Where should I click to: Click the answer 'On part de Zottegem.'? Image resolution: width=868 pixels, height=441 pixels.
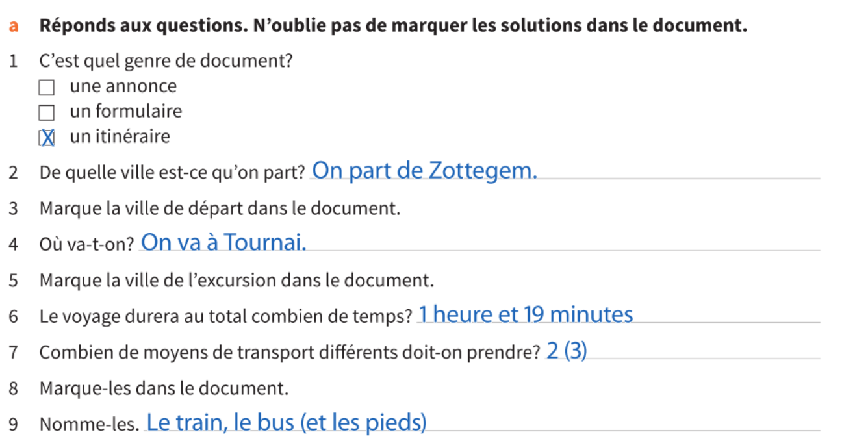pos(425,170)
